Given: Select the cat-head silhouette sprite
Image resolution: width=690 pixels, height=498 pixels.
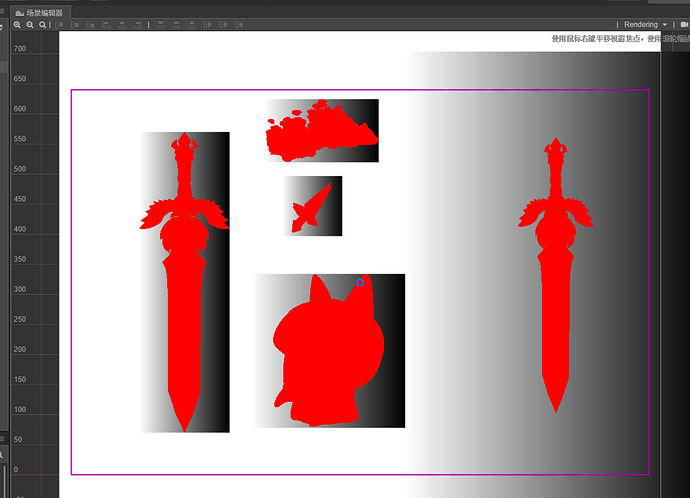Looking at the screenshot, I should click(329, 351).
